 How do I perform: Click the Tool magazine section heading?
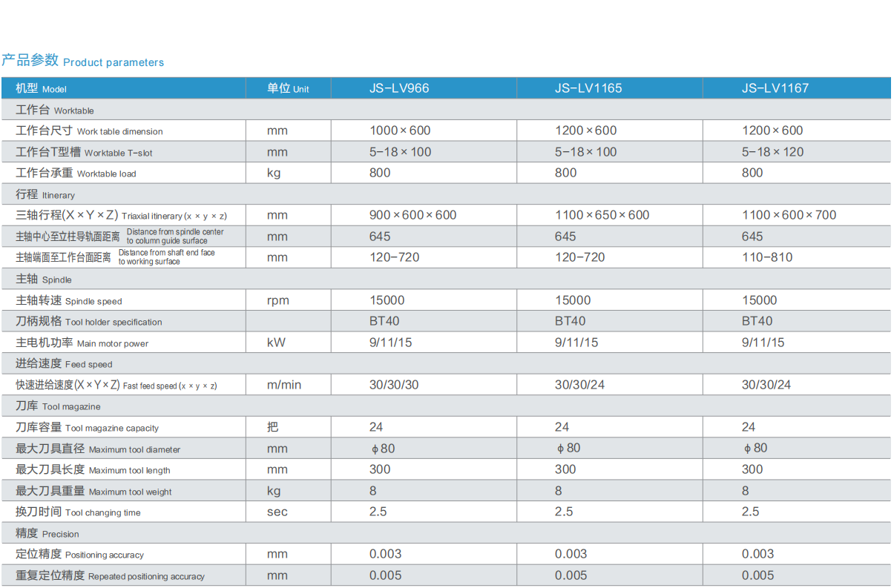(x=58, y=406)
